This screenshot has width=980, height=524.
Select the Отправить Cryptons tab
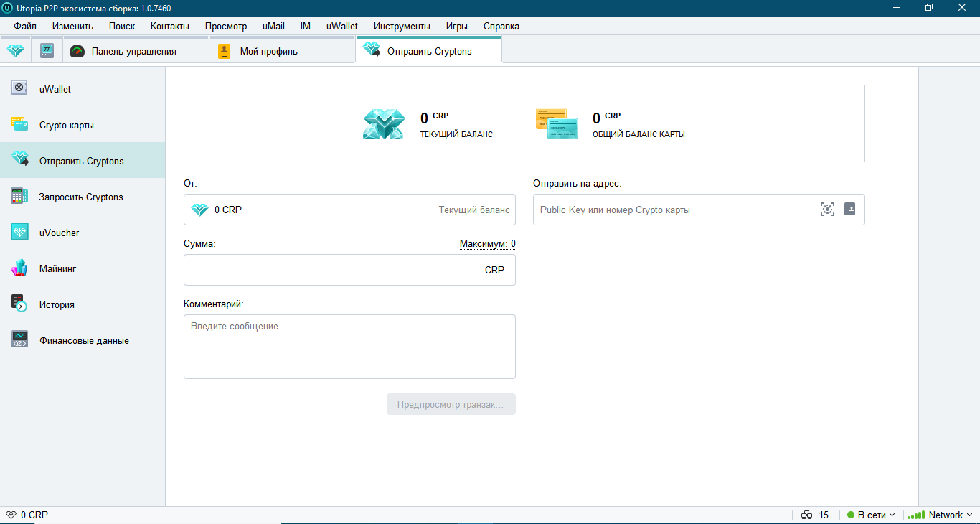click(x=429, y=50)
